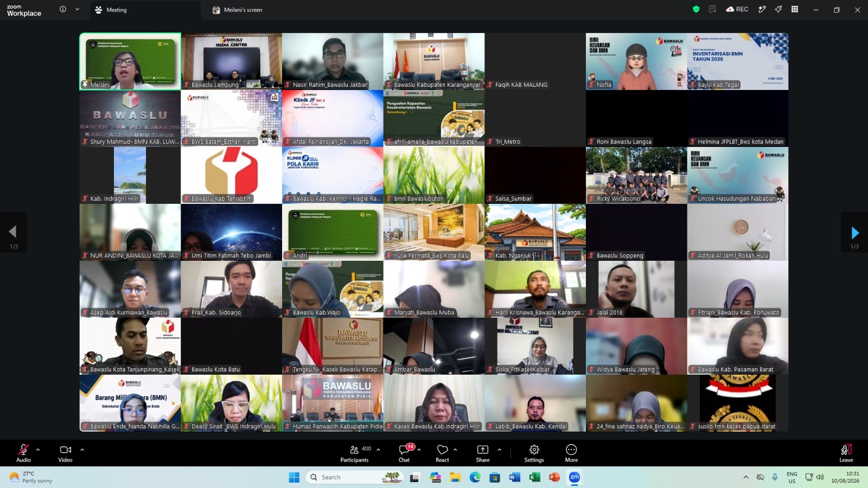The width and height of the screenshot is (868, 488).
Task: Go to next gallery page
Action: (854, 233)
